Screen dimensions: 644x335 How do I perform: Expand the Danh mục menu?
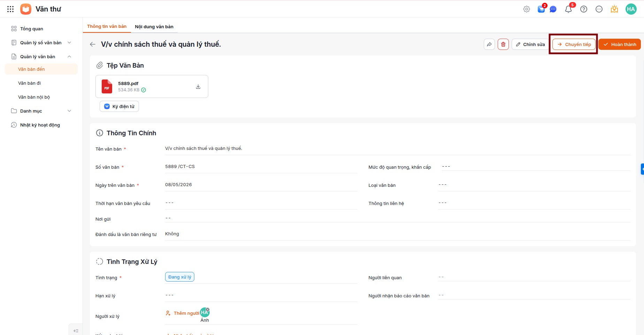pyautogui.click(x=69, y=111)
